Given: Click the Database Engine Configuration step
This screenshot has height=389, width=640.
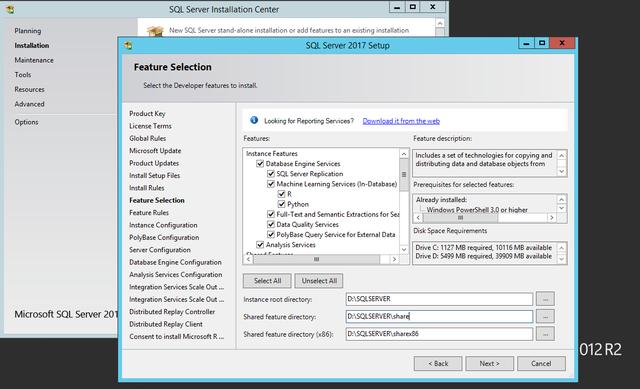Looking at the screenshot, I should click(176, 262).
